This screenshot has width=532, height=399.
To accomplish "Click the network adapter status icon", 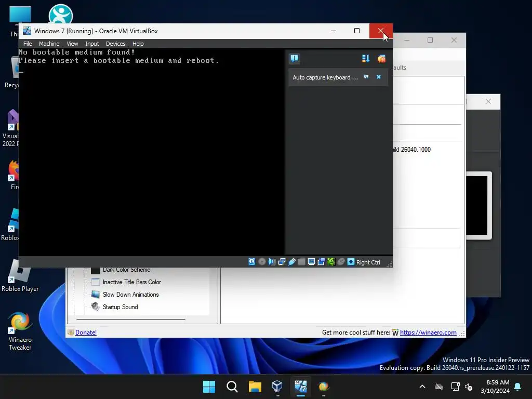I will tap(282, 262).
